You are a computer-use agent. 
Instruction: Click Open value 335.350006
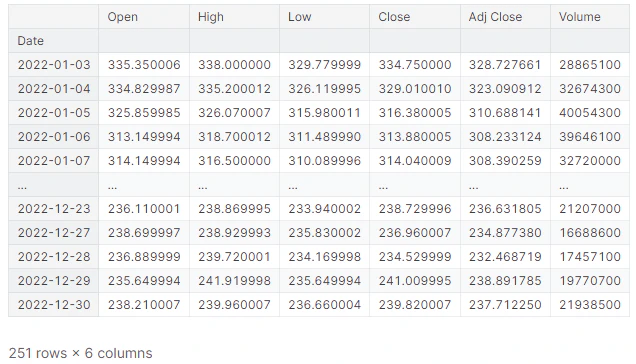point(144,65)
